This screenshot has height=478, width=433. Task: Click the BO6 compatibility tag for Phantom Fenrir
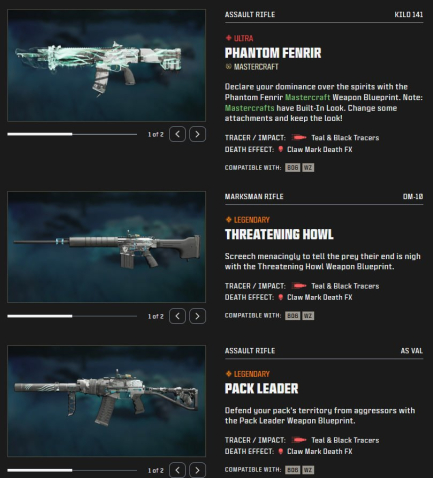[x=292, y=168]
